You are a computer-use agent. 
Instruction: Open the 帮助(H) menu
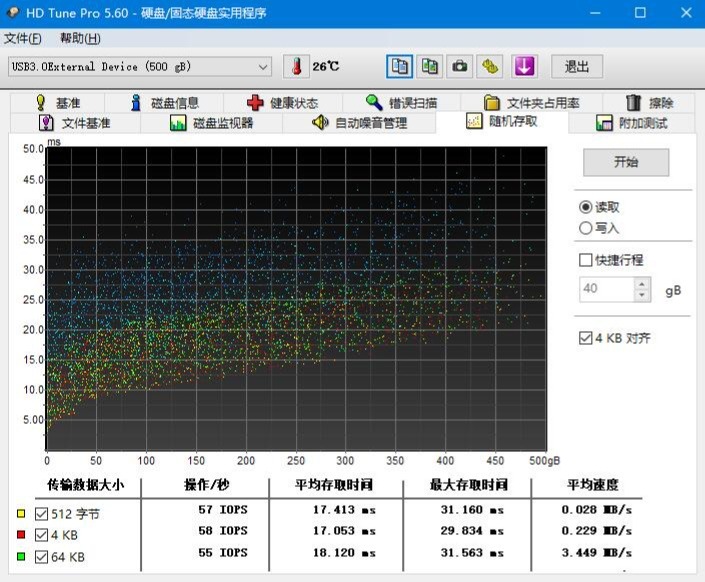(x=80, y=38)
